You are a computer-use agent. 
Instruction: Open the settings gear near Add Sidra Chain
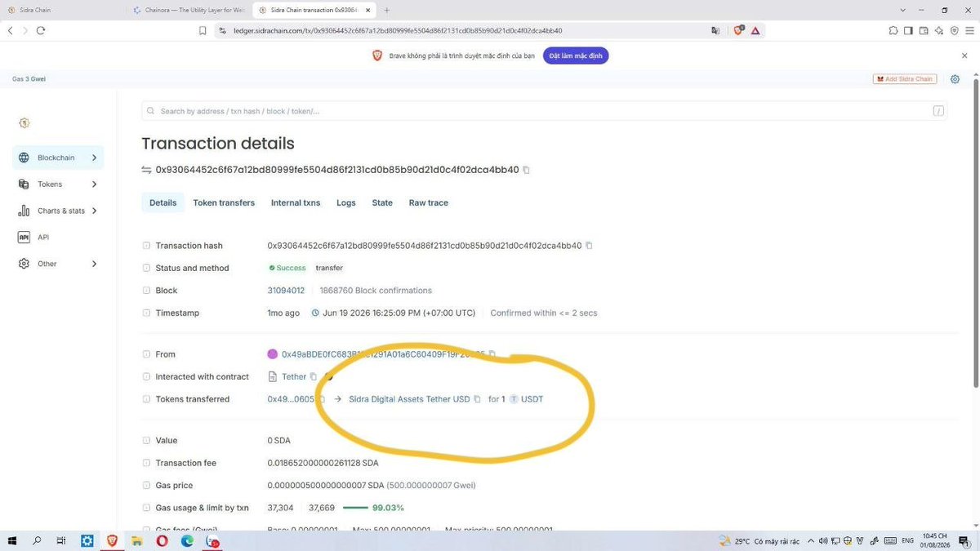(955, 79)
